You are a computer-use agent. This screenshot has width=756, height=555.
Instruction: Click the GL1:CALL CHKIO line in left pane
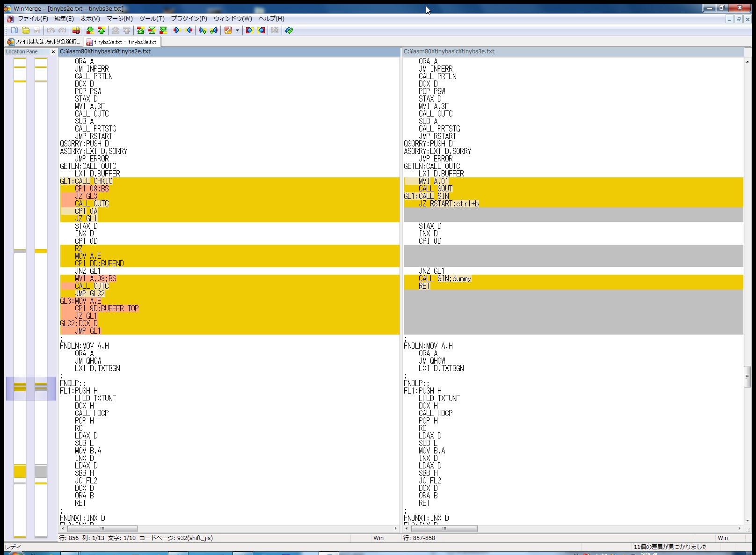click(229, 181)
